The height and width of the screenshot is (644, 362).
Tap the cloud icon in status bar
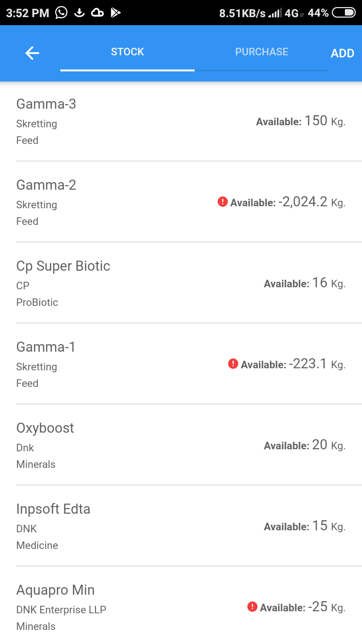click(x=97, y=13)
